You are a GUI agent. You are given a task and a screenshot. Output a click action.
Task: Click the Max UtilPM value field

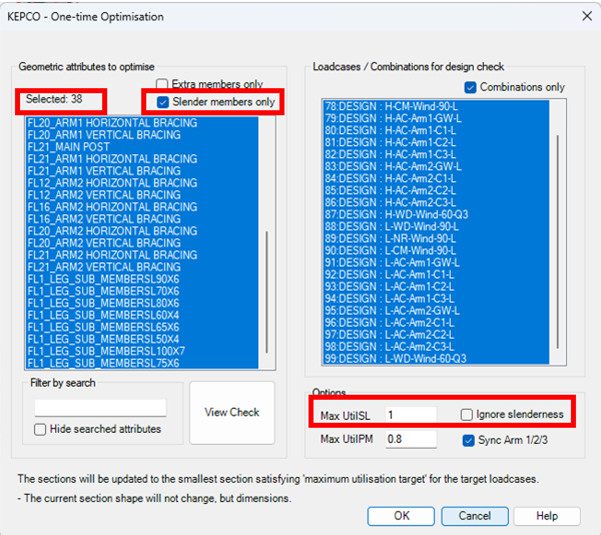coord(409,439)
